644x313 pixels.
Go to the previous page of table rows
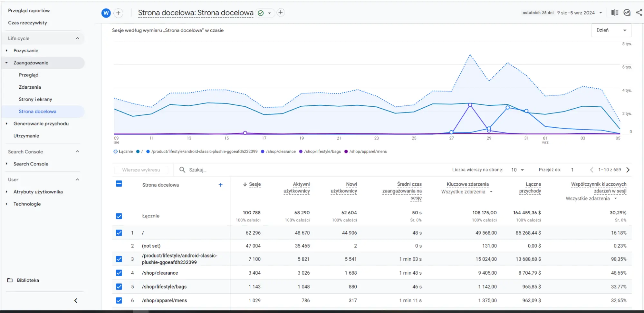tap(591, 170)
